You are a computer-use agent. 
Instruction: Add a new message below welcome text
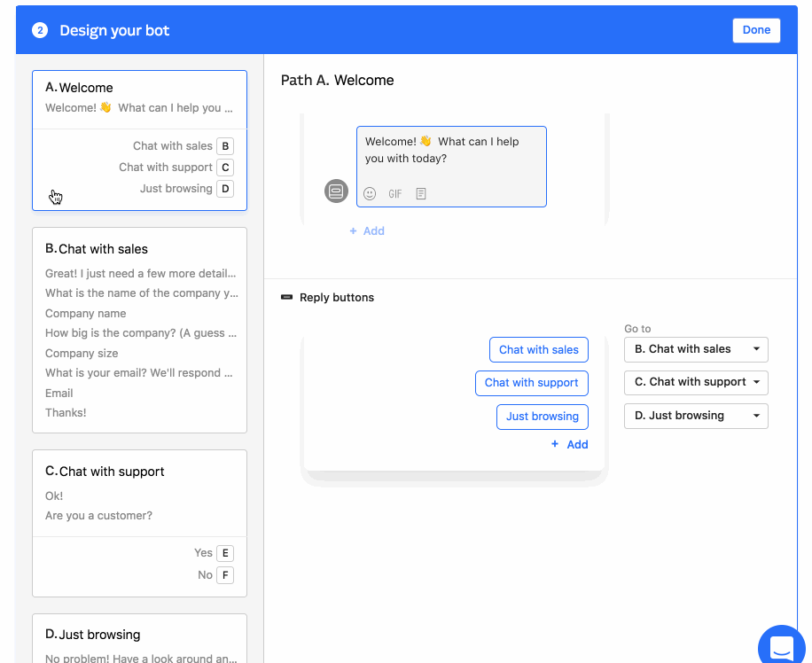point(367,230)
